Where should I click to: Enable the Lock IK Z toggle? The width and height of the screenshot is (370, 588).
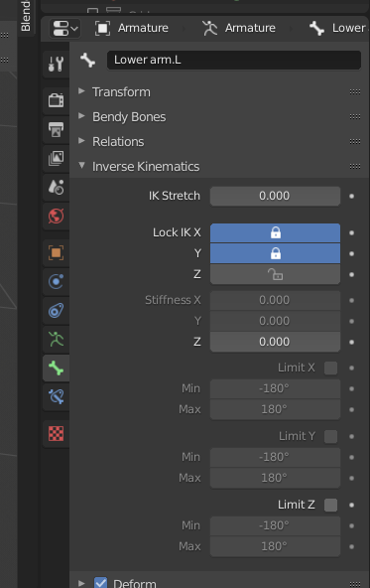coord(275,274)
